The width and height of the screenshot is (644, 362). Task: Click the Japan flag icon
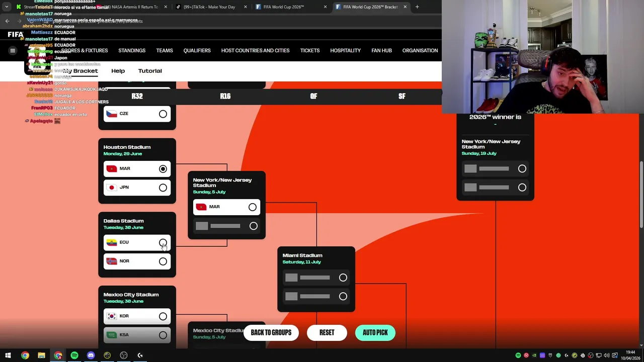click(111, 188)
